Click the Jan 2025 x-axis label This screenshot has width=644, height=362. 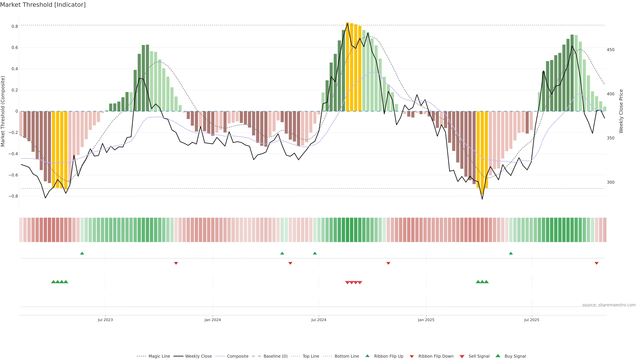pos(426,320)
